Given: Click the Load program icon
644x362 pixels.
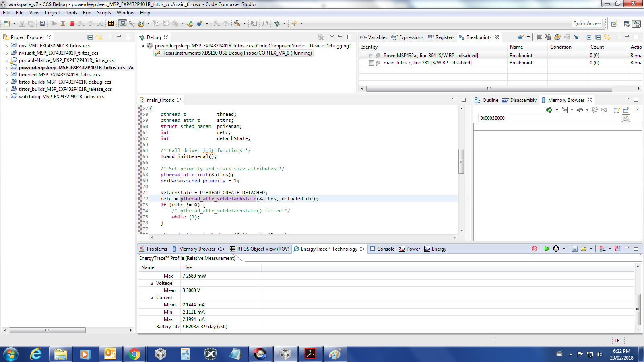Looking at the screenshot, I should coord(141,23).
